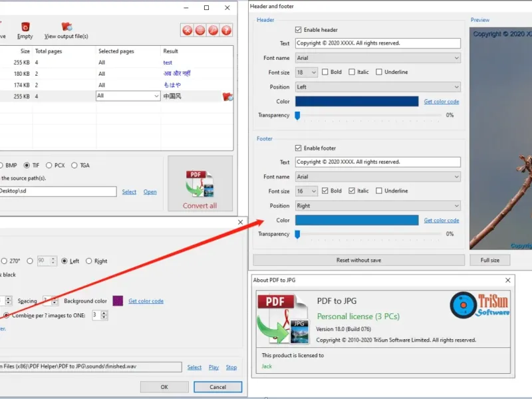Click the Spacing spinner arrows

tap(55, 301)
